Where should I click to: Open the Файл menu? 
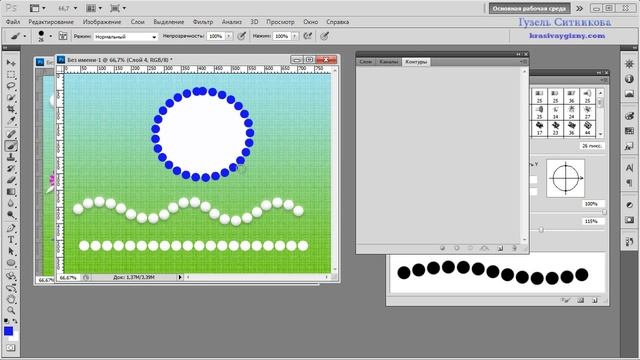13,22
